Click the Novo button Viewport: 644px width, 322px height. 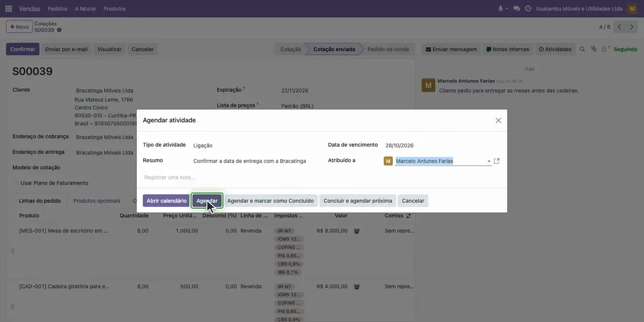click(x=19, y=27)
